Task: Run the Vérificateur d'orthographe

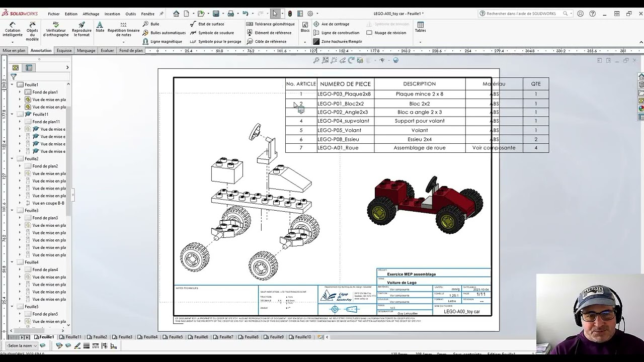Action: [56, 30]
